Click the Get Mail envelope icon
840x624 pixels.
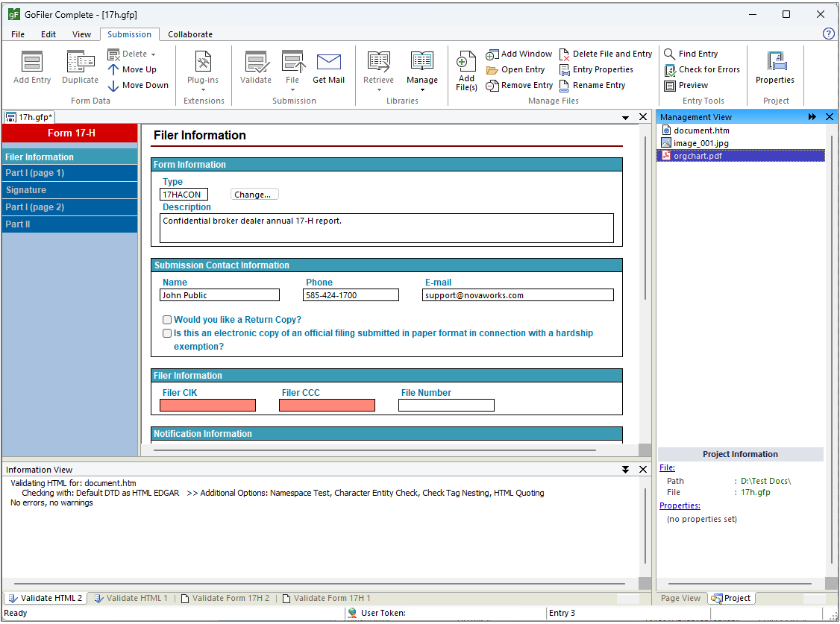tap(328, 62)
